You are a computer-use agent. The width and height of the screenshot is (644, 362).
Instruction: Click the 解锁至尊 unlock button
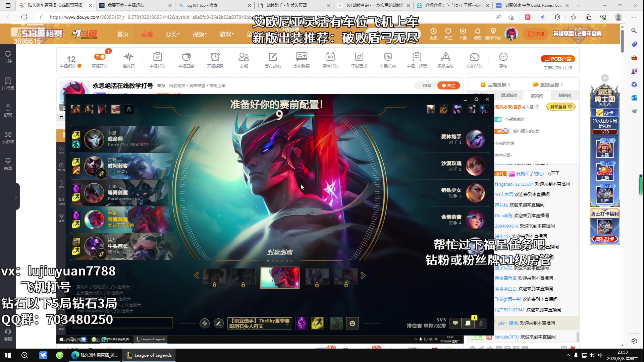click(561, 107)
